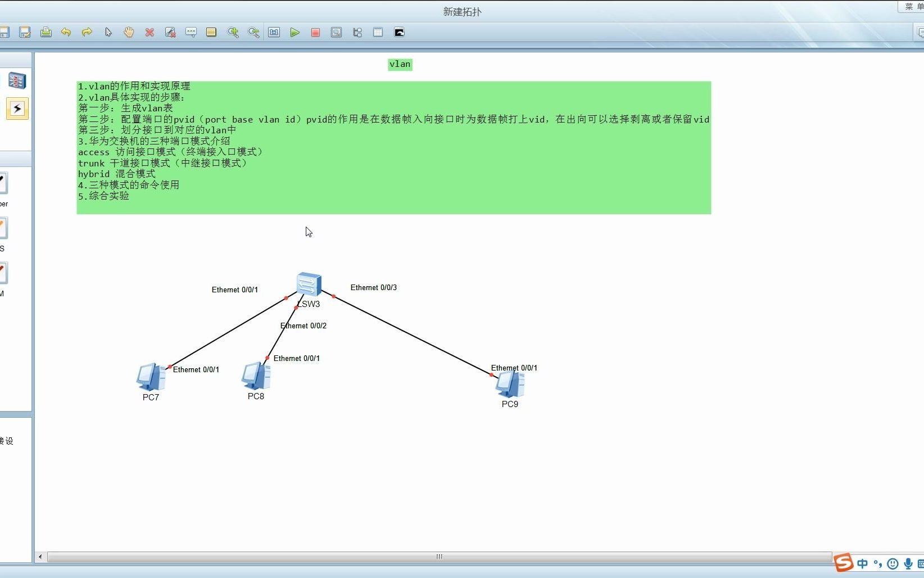Click LSW3's 'Ethernet 0/0/3' port label
This screenshot has height=578, width=924.
coord(374,287)
